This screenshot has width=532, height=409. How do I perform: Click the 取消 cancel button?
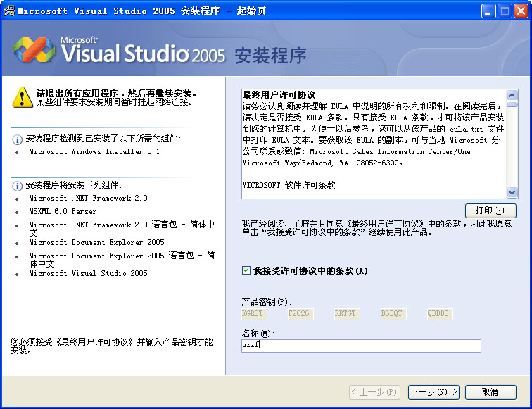[490, 392]
